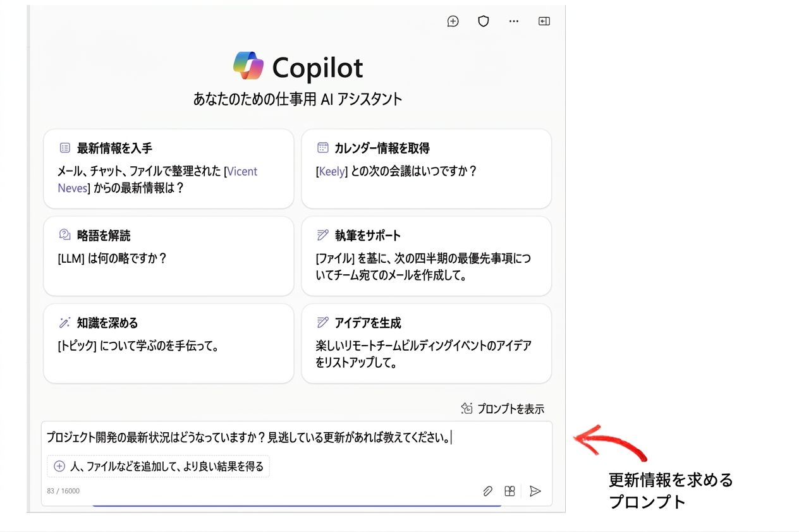Click the [トピック] placeholder text

(77, 346)
